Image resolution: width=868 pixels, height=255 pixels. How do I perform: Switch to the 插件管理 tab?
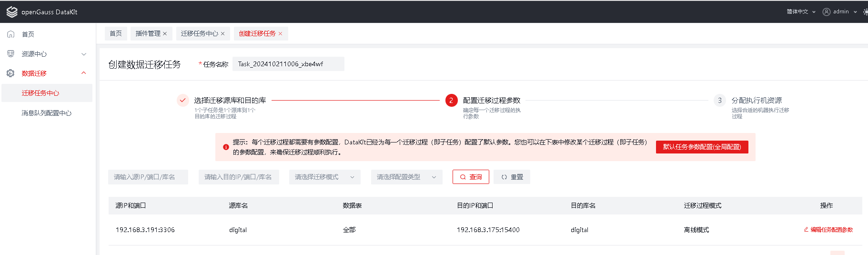click(148, 33)
